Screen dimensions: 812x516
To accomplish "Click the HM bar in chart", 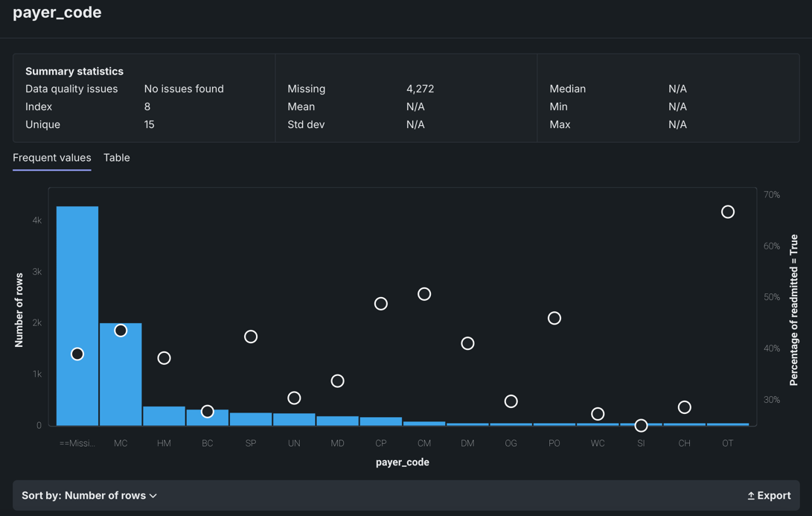I will click(x=164, y=415).
